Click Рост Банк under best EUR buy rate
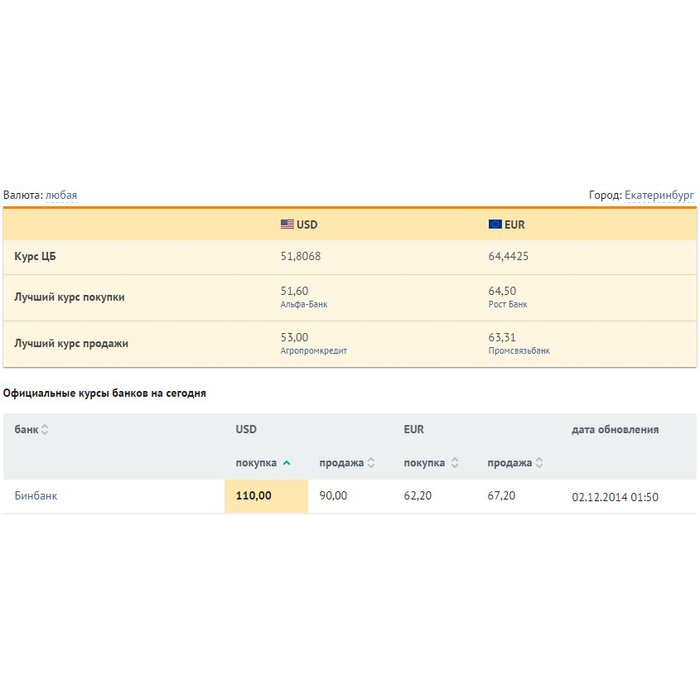This screenshot has width=700, height=700. (508, 304)
